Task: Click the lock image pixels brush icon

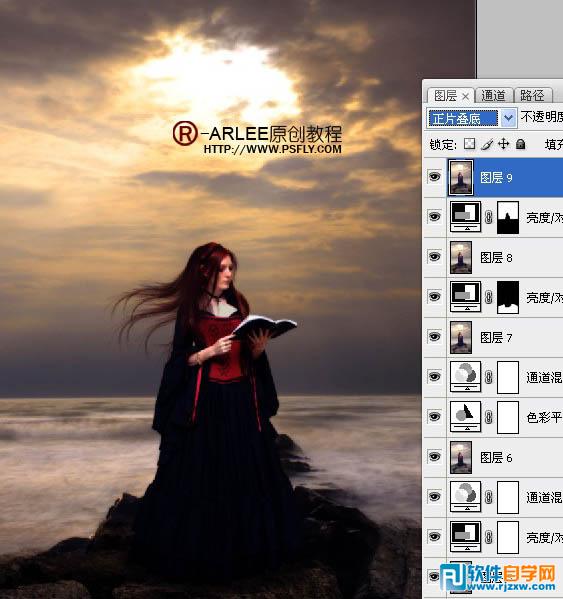Action: (487, 144)
